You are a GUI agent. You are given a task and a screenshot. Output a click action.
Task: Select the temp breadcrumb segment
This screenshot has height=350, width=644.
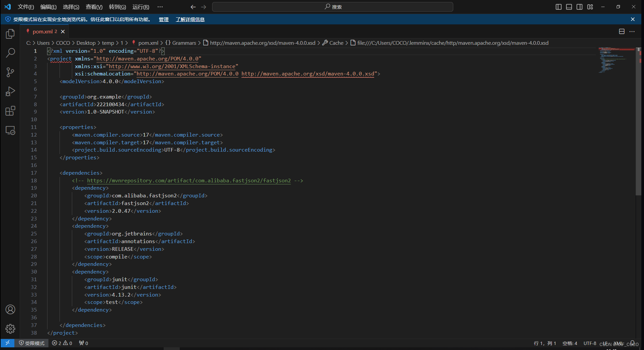click(108, 43)
